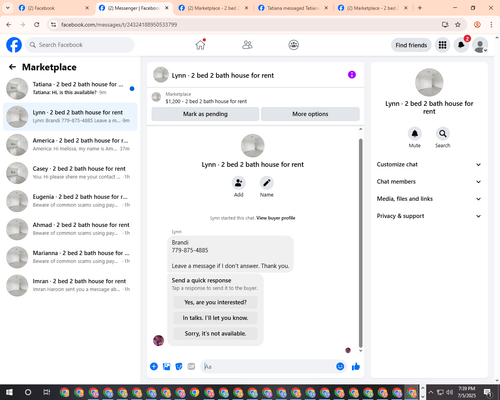Screen dimensions: 500x400
Task: Click the $1,200 listing title in header
Action: point(206,101)
